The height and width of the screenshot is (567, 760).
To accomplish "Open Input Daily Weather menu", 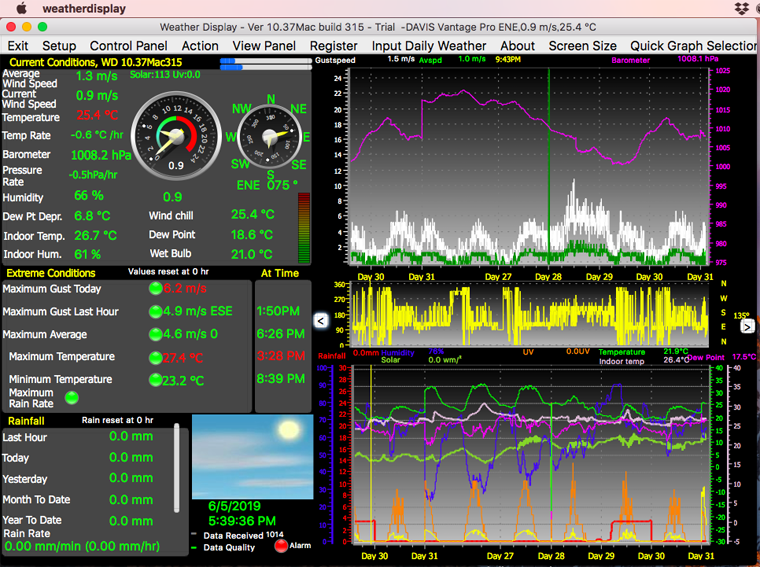I will [x=429, y=46].
